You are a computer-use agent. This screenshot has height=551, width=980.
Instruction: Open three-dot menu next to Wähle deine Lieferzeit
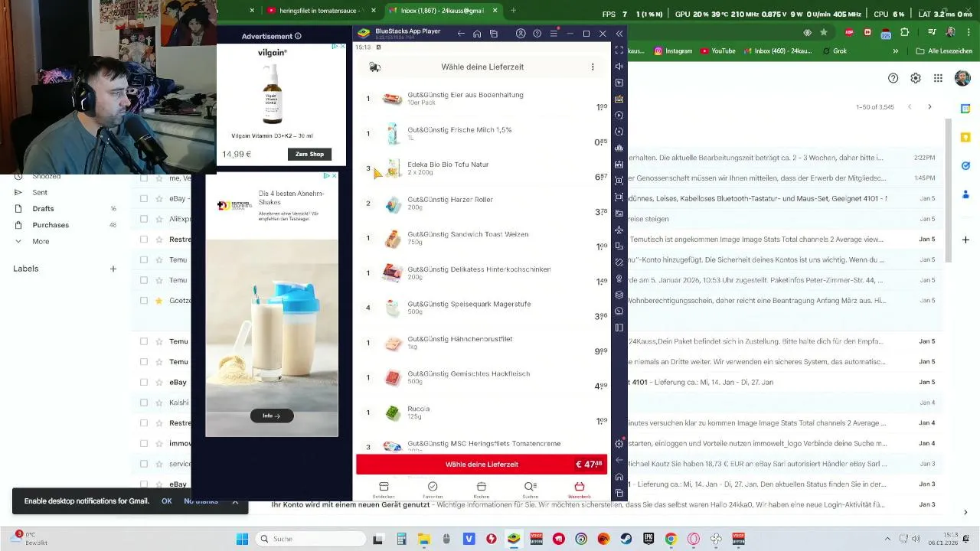(x=593, y=67)
